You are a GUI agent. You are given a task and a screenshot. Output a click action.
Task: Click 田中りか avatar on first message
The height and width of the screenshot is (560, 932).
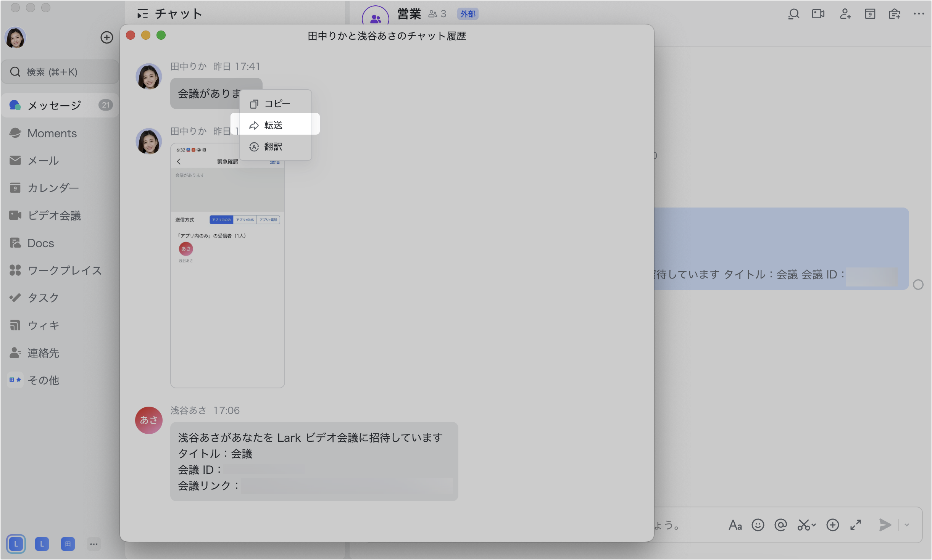click(x=149, y=76)
